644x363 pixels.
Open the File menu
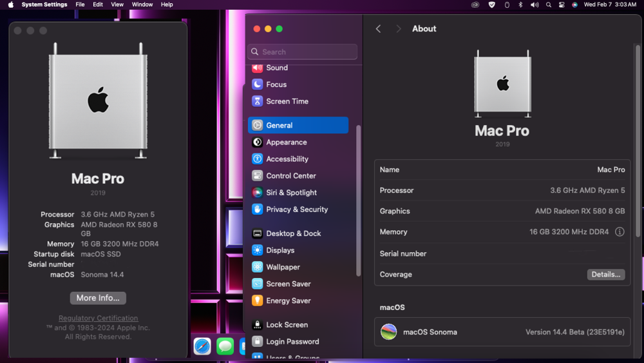click(80, 5)
